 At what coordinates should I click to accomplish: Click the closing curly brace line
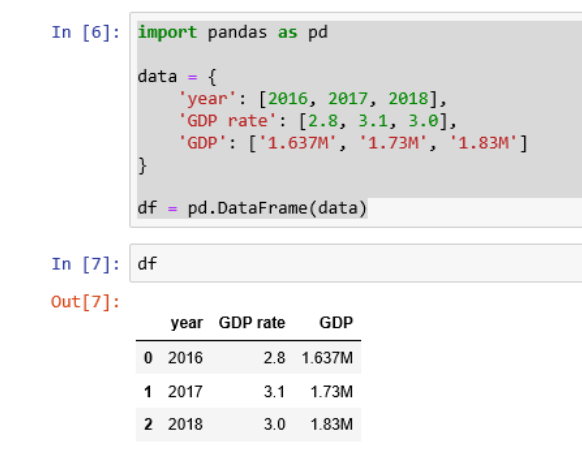[x=142, y=166]
